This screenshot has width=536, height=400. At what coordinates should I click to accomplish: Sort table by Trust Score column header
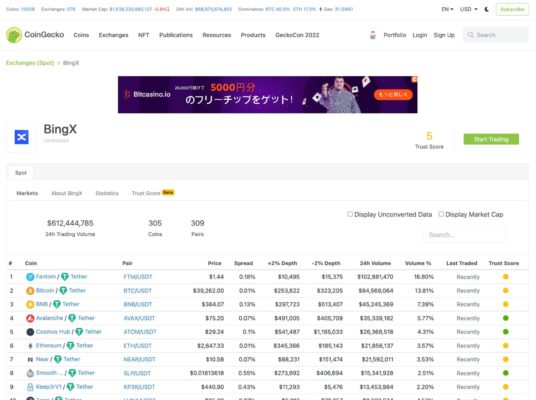click(x=504, y=263)
